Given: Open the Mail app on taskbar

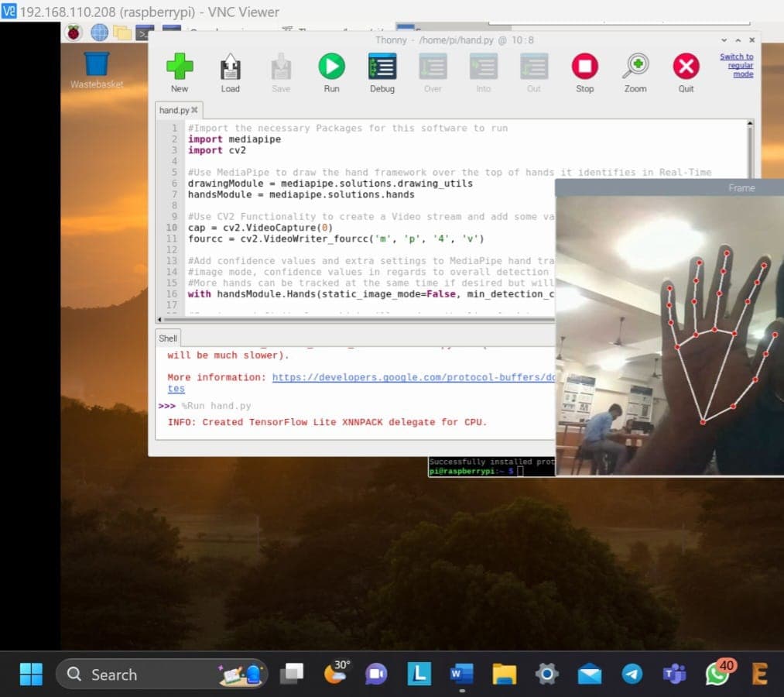Looking at the screenshot, I should [590, 674].
